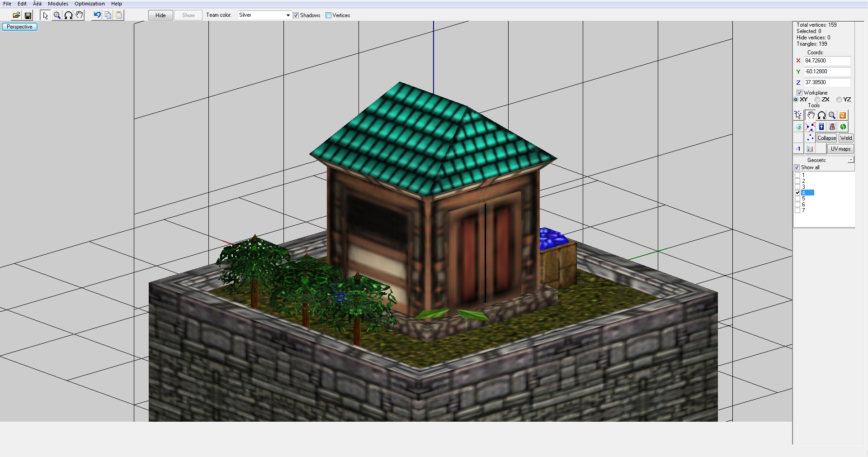Activate the magnifier zoom tool in top toolbar
The image size is (868, 457).
57,15
